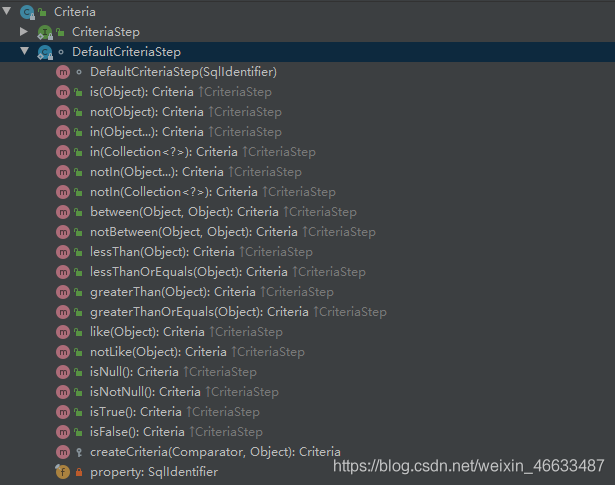Click the method icon beside like(Object)
The image size is (615, 485).
63,331
